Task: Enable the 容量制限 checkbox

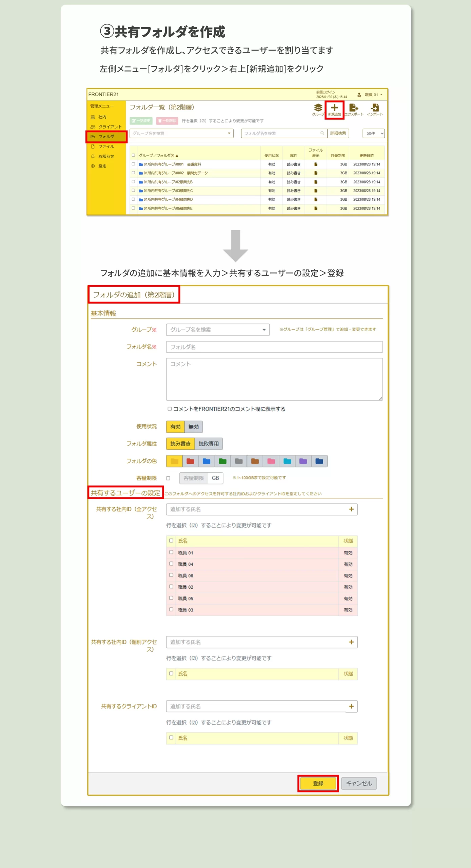Action: (168, 478)
